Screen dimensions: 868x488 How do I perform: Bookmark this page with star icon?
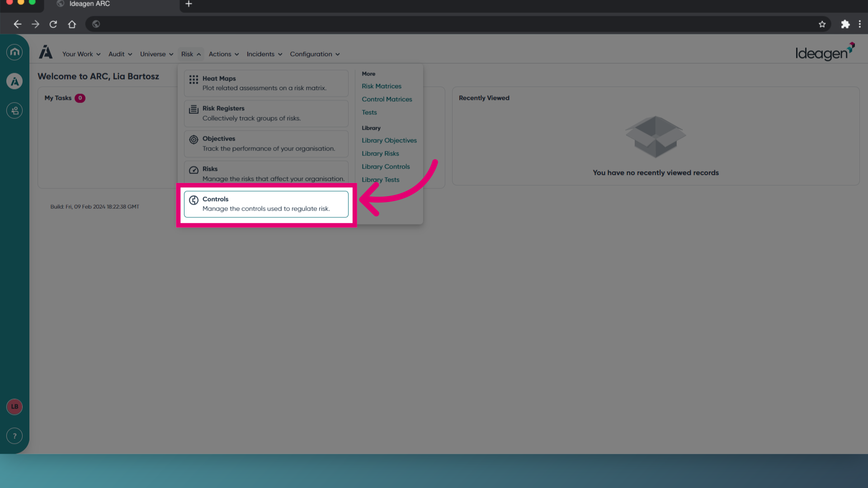pos(822,24)
